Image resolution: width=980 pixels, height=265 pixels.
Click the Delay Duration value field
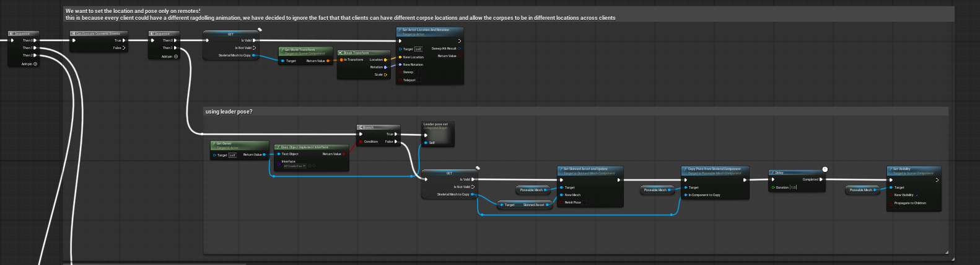[x=793, y=187]
